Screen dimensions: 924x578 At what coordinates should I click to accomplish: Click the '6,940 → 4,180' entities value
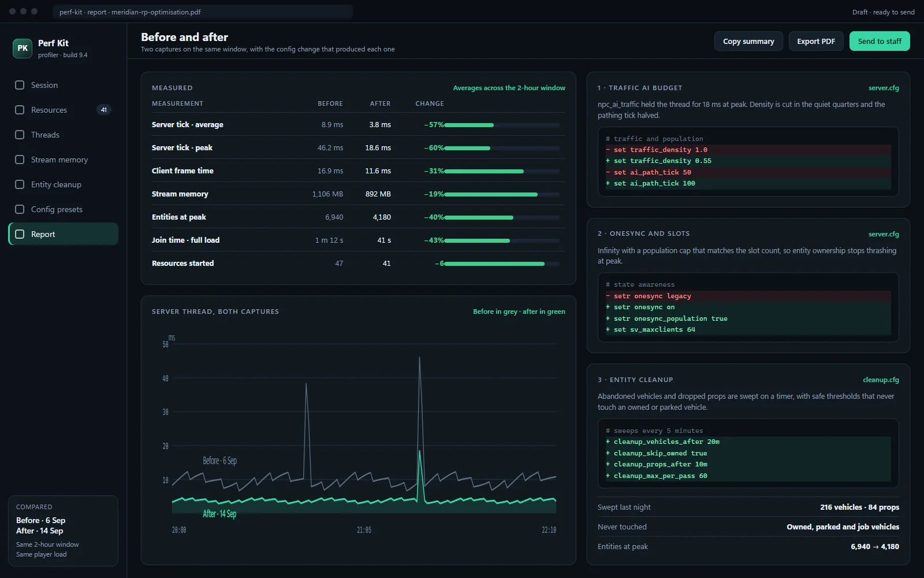875,546
